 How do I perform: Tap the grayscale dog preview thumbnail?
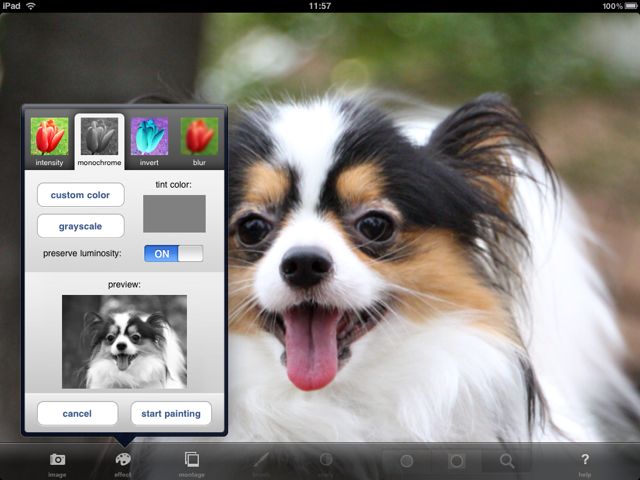coord(124,342)
